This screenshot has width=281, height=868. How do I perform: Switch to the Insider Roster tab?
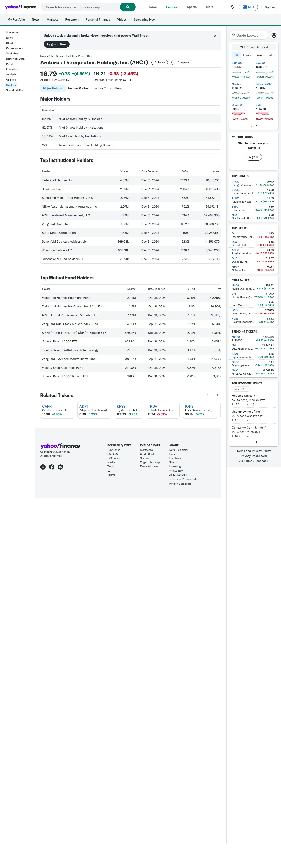tap(78, 88)
